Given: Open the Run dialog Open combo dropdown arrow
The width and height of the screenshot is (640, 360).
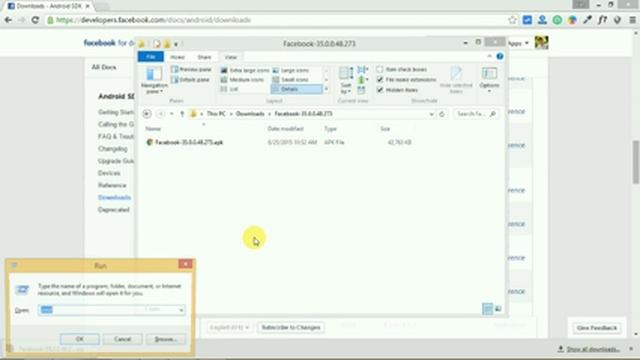Looking at the screenshot, I should tap(181, 310).
